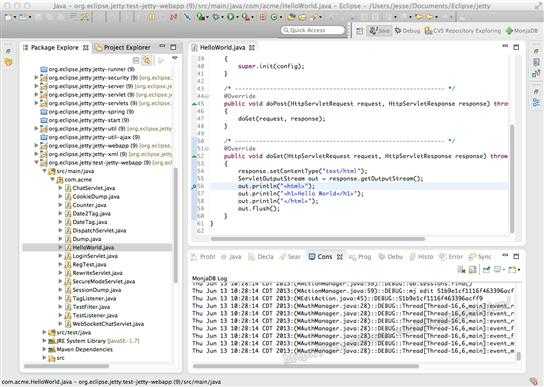The height and width of the screenshot is (387, 544).
Task: Collapse the com.acme package node
Action: coord(53,179)
